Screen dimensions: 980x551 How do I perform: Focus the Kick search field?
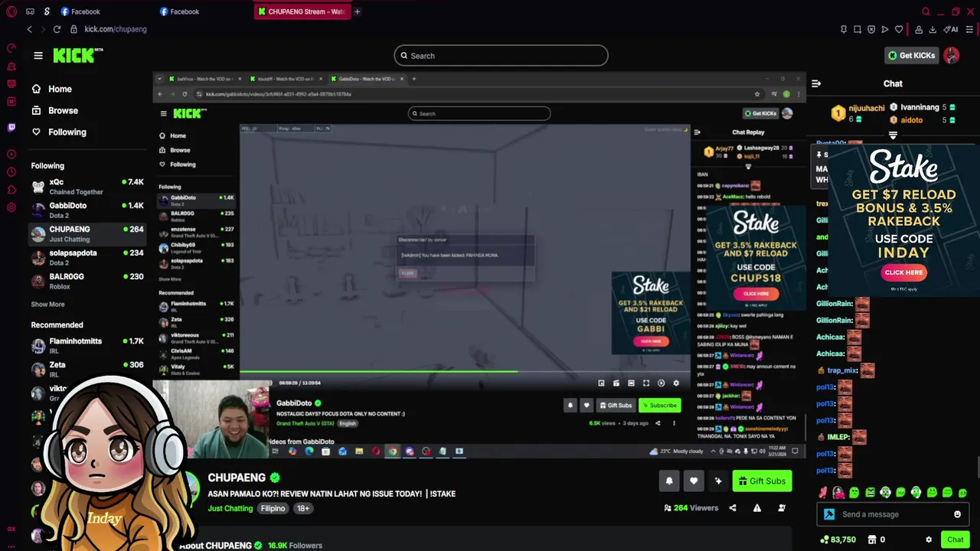pos(501,55)
